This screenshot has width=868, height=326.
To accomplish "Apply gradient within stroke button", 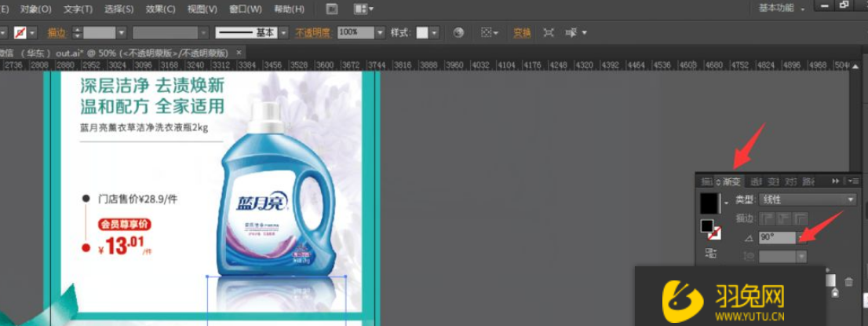I will [768, 218].
